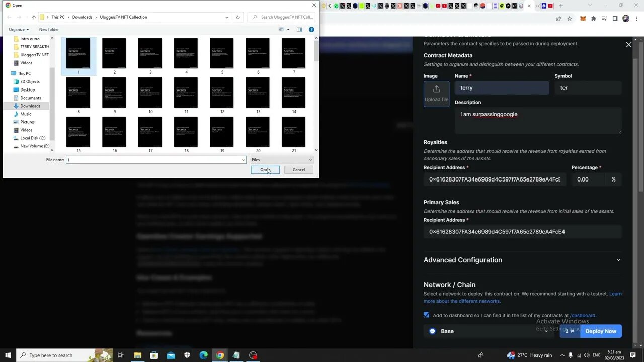This screenshot has height=362, width=644.
Task: Focus the File name text field
Action: pyautogui.click(x=154, y=160)
